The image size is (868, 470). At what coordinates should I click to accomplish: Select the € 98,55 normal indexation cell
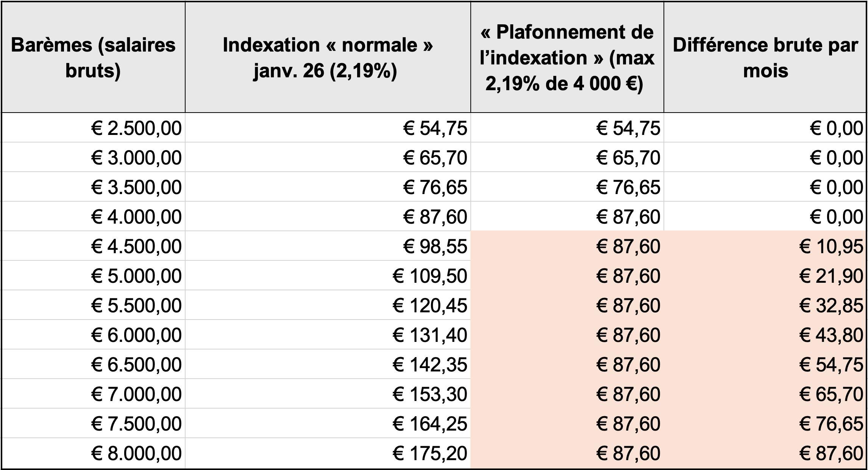tap(435, 246)
